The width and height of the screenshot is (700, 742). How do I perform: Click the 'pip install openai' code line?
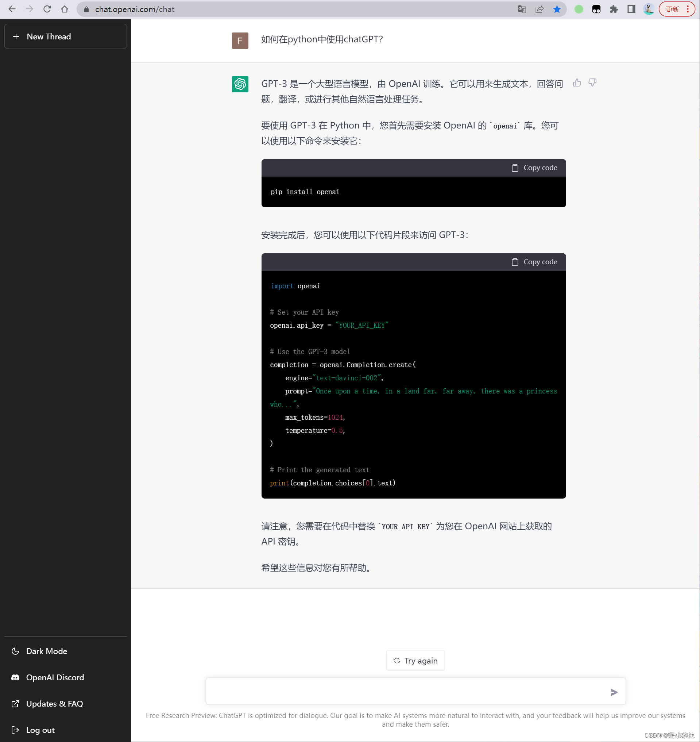coord(305,192)
